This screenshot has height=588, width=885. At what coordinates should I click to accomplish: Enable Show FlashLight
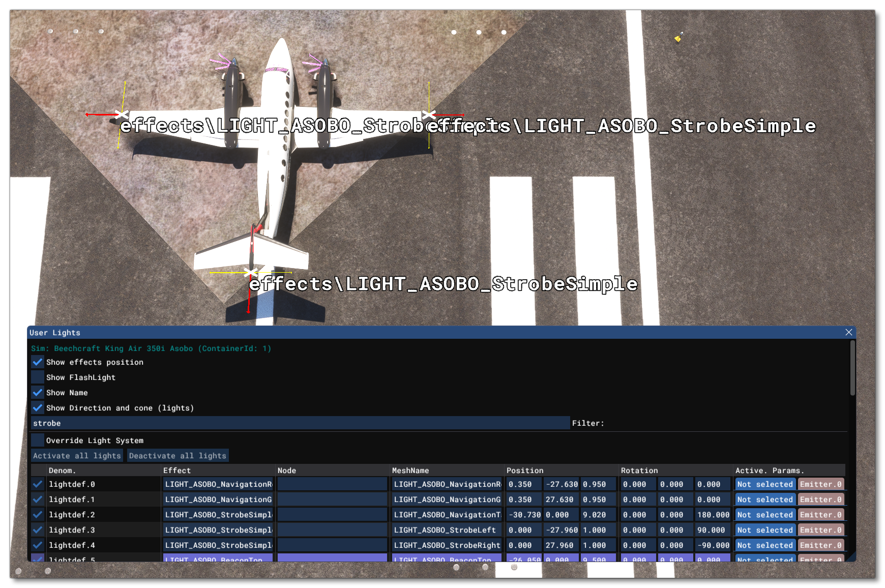point(37,377)
